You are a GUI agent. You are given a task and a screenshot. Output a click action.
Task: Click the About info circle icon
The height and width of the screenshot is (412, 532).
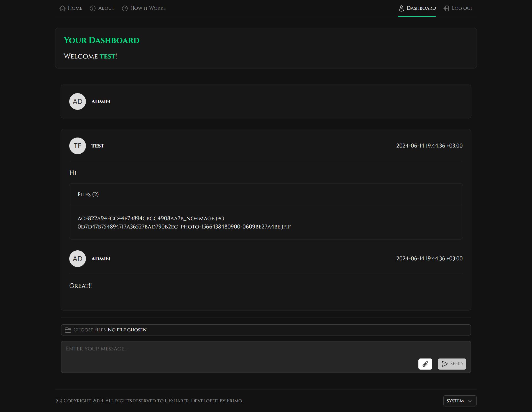(93, 8)
